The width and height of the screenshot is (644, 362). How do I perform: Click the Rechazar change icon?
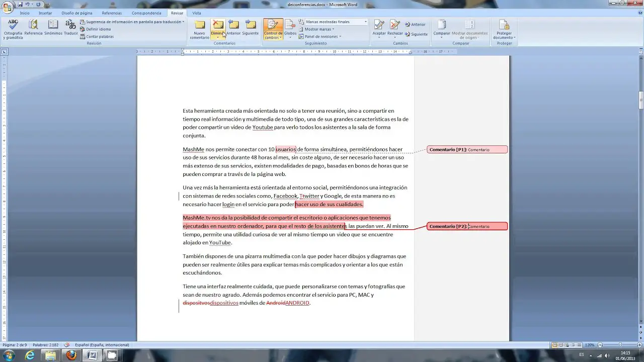tap(395, 25)
